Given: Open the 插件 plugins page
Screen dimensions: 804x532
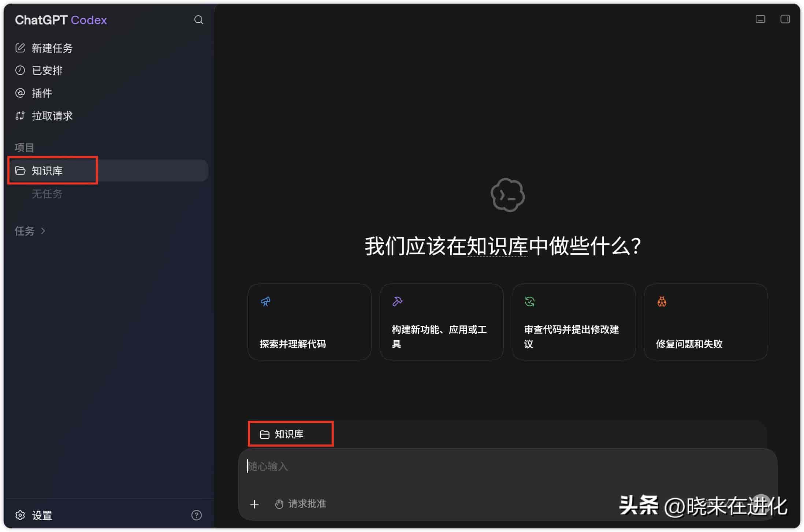Looking at the screenshot, I should (42, 93).
